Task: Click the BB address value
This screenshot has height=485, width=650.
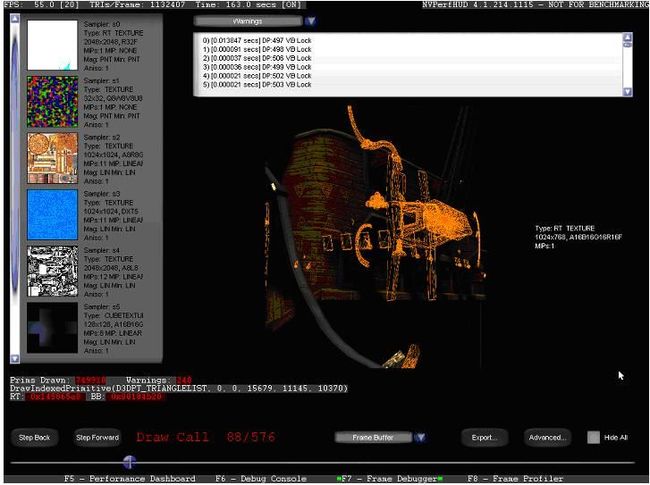Action: click(x=137, y=397)
